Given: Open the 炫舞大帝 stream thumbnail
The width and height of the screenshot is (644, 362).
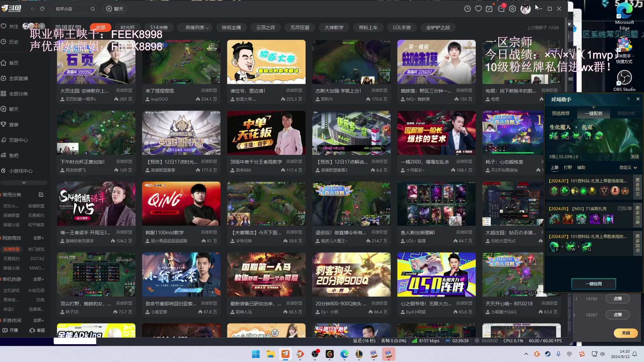Looking at the screenshot, I should (x=266, y=62).
